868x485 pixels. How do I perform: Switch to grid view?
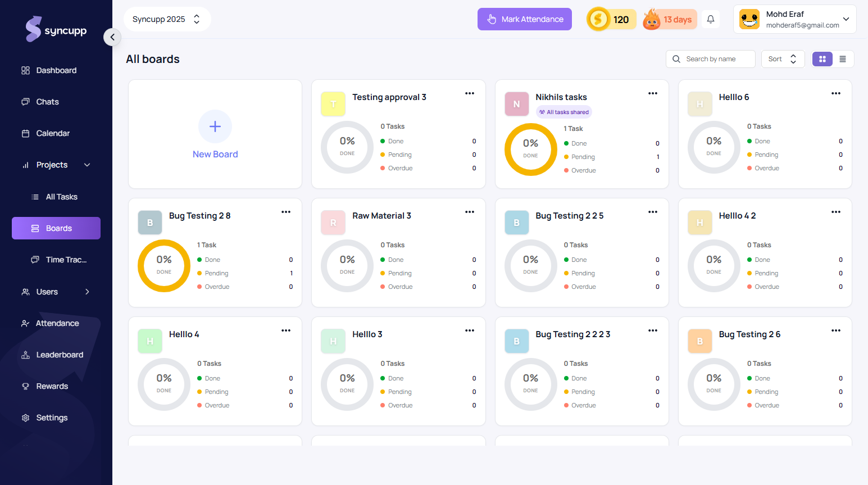point(822,59)
